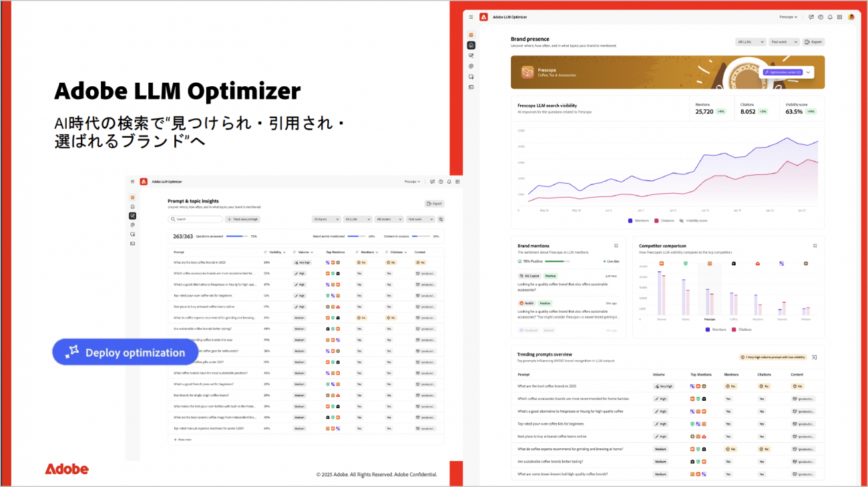The height and width of the screenshot is (487, 868).
Task: Open hamburger menu in Brand presence window
Action: pos(471,17)
